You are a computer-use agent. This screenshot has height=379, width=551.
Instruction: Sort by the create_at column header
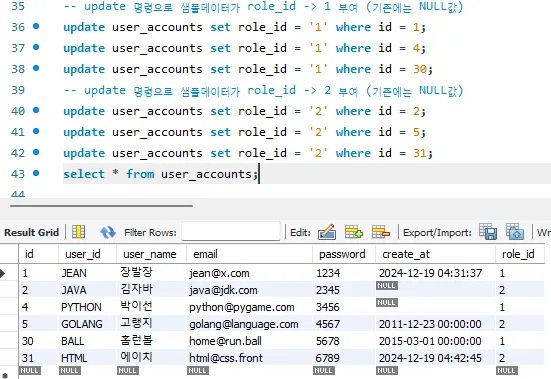[435, 254]
